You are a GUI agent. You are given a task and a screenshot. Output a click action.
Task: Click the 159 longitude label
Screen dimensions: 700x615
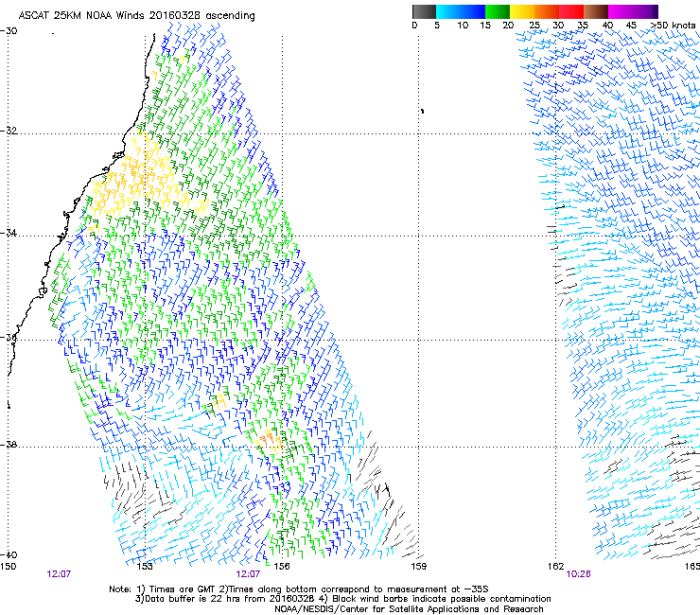click(418, 567)
